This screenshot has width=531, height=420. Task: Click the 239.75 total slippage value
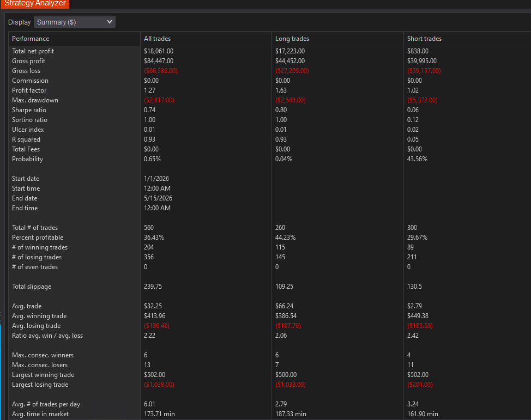153,287
